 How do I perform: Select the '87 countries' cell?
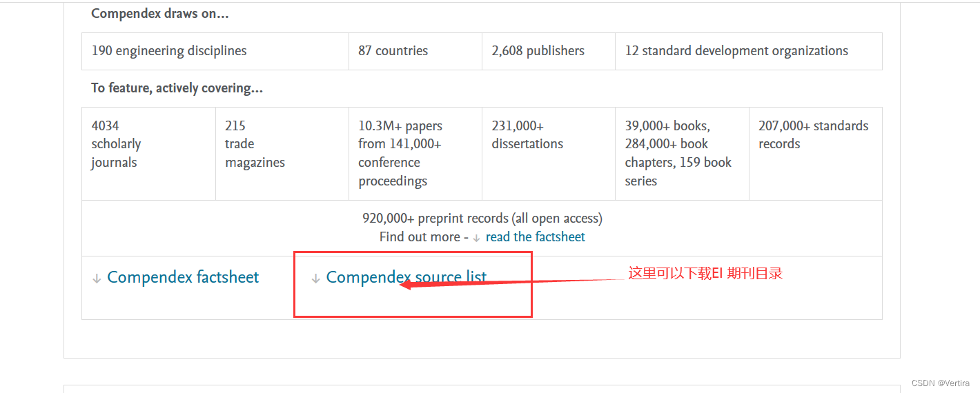(415, 51)
